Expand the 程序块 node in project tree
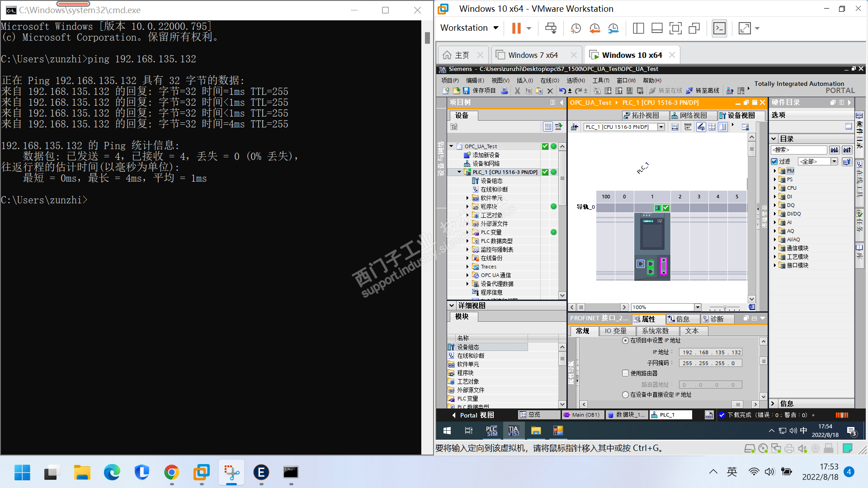 coord(467,206)
